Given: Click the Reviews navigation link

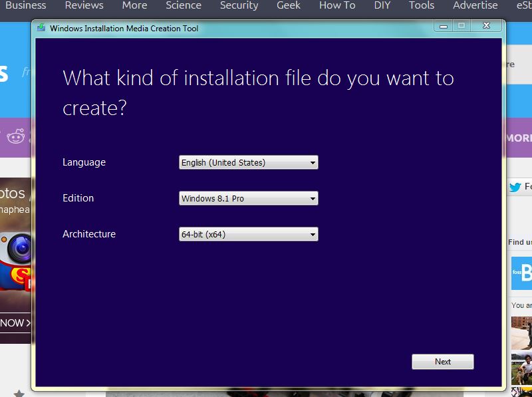Looking at the screenshot, I should (84, 6).
